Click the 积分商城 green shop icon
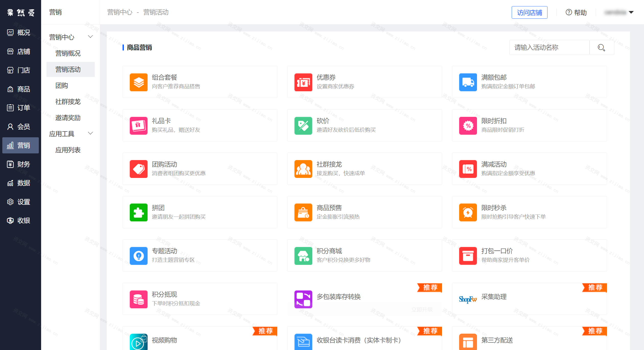The image size is (644, 350). [x=303, y=256]
